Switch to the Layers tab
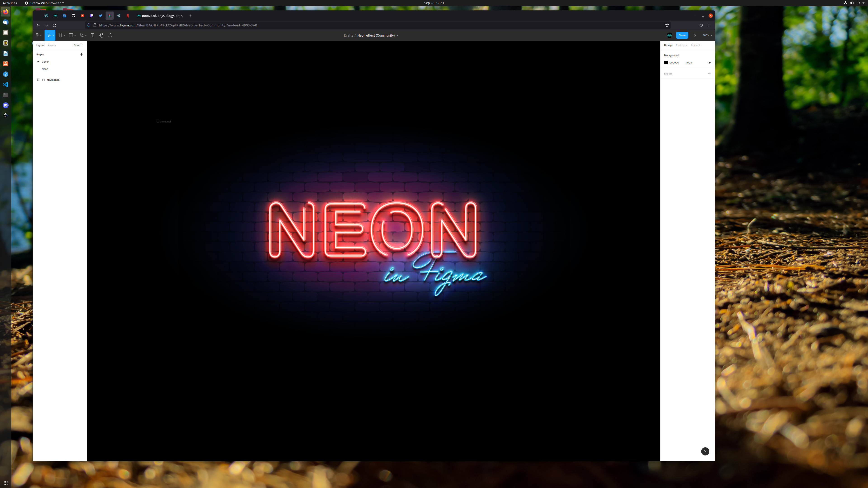 pyautogui.click(x=40, y=45)
